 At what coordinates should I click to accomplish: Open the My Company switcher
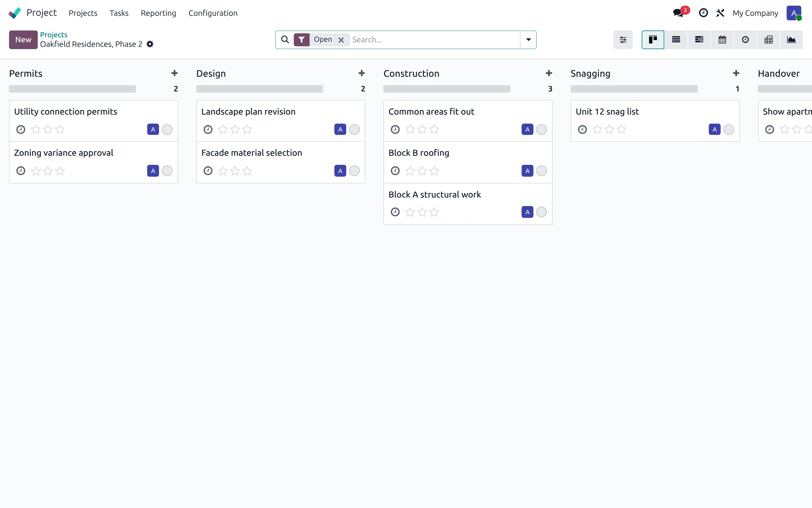(755, 13)
